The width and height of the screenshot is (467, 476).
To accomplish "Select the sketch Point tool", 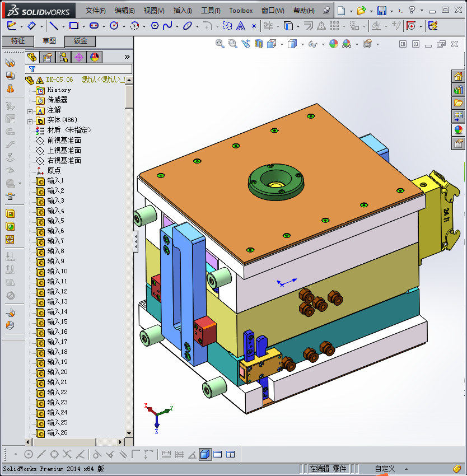I will (x=254, y=26).
